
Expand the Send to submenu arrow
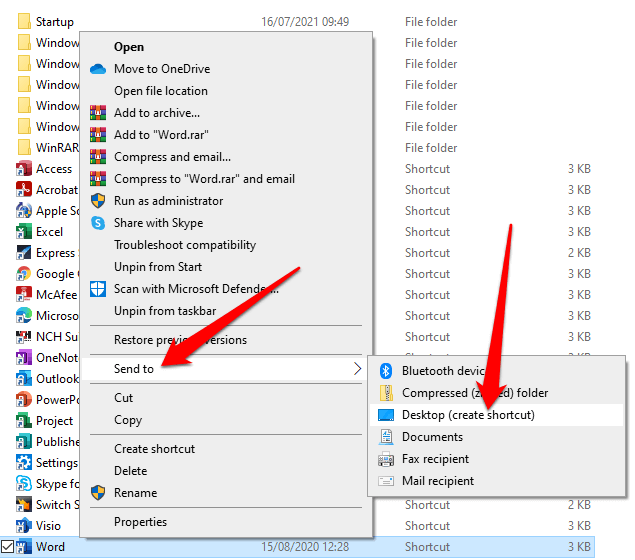pyautogui.click(x=358, y=369)
